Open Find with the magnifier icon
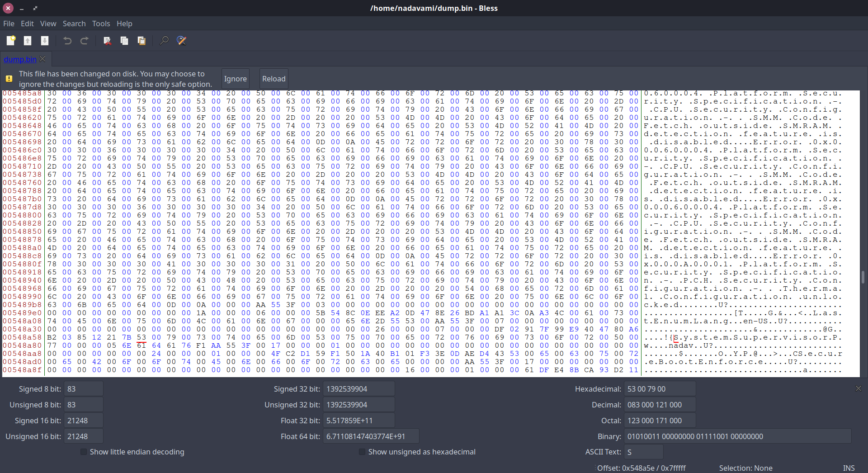Viewport: 868px width, 473px height. point(164,41)
